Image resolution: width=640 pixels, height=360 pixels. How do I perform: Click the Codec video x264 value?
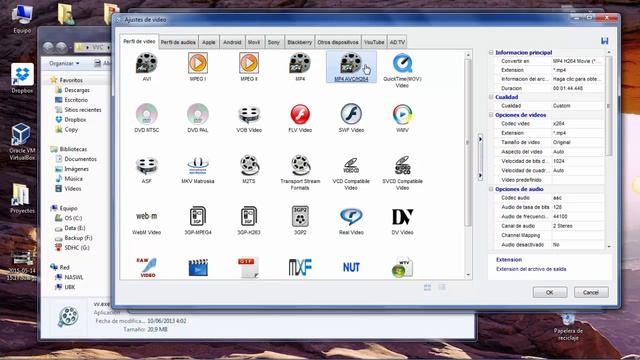coord(578,123)
